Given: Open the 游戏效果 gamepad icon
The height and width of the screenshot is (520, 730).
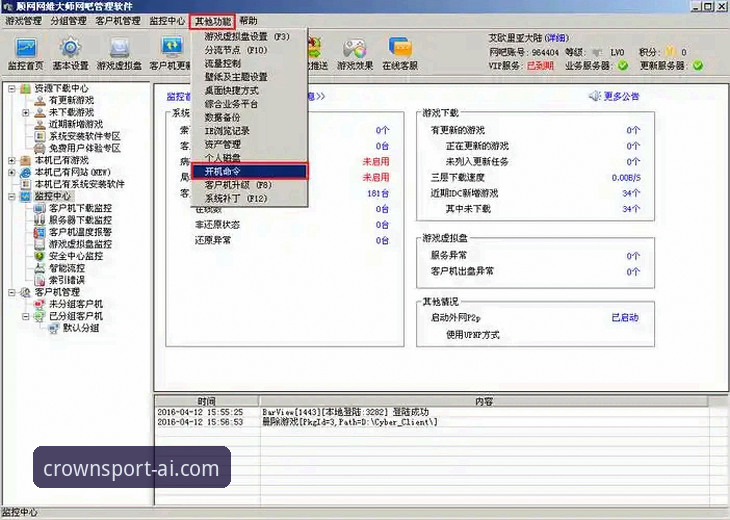Looking at the screenshot, I should [x=355, y=48].
